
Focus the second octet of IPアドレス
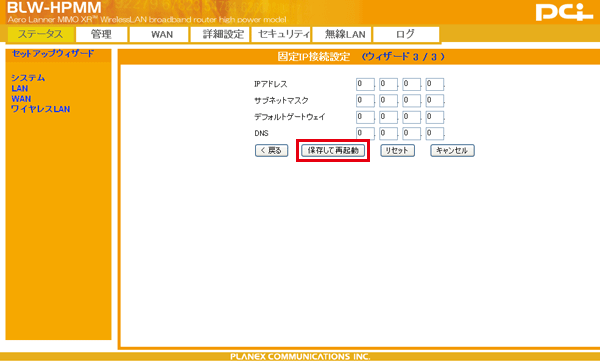pos(388,84)
